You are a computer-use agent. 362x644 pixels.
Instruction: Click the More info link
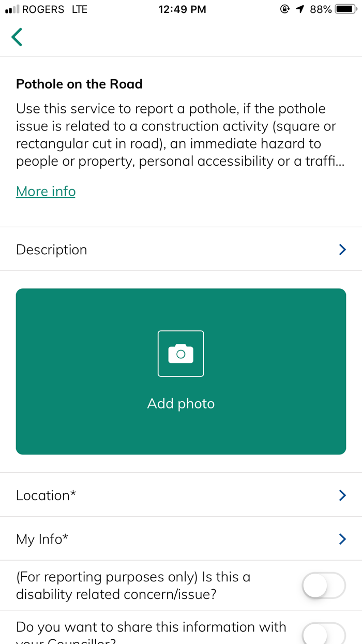[46, 192]
